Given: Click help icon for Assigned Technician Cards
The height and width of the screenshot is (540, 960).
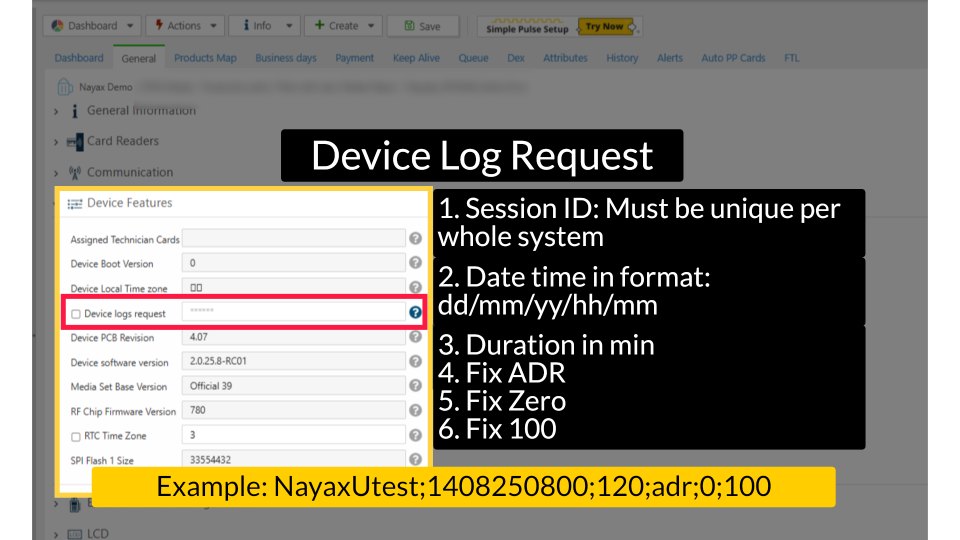Looking at the screenshot, I should [415, 239].
